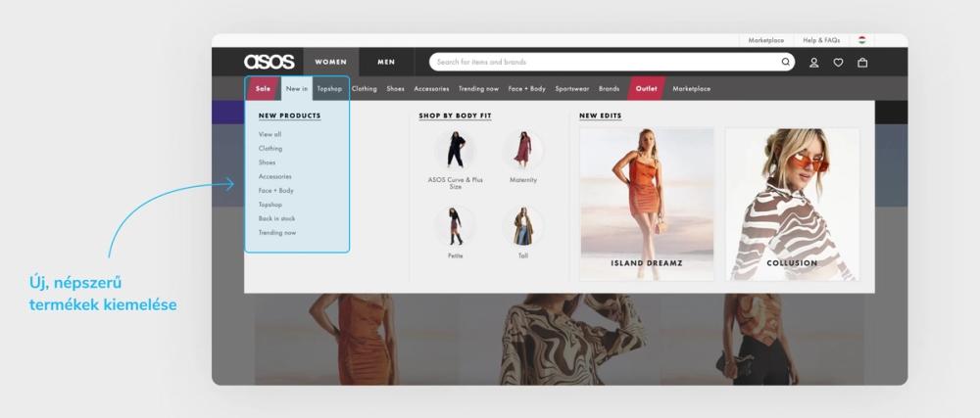Open the New in menu item
980x418 pixels.
297,88
